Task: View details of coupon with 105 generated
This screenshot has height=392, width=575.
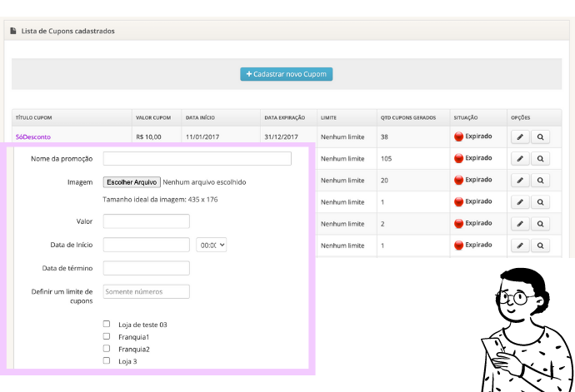Action: (541, 158)
